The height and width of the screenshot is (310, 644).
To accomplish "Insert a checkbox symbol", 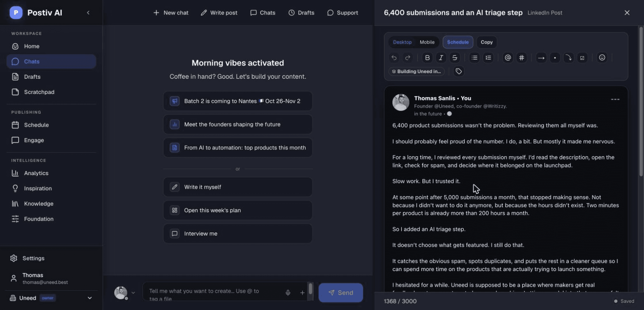I will (x=582, y=58).
